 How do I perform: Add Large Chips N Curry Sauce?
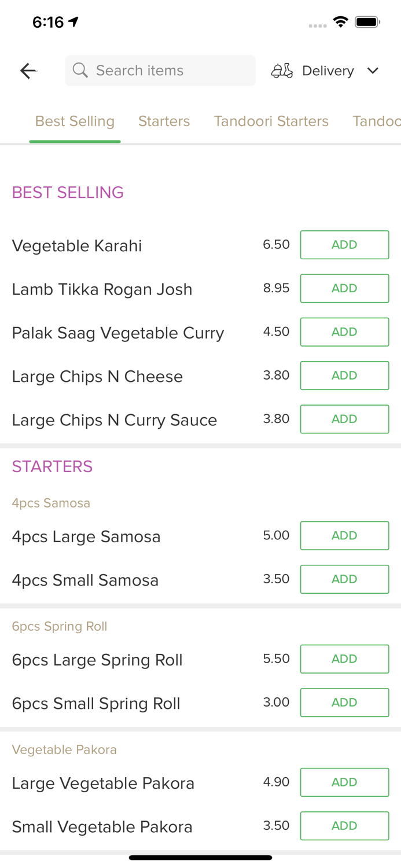pyautogui.click(x=344, y=419)
